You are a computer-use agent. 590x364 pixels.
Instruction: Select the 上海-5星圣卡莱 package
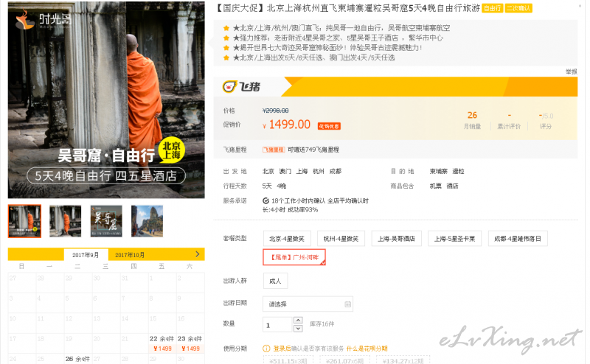[454, 239]
